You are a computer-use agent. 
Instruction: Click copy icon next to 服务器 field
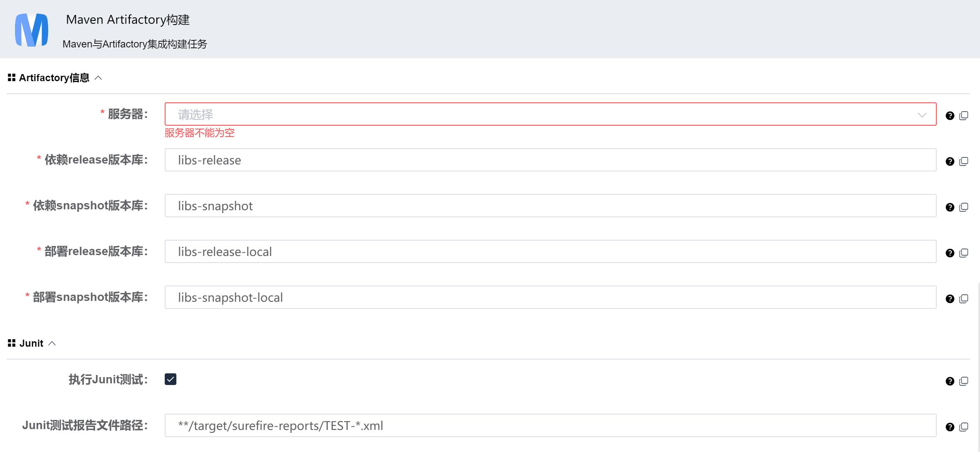point(963,116)
